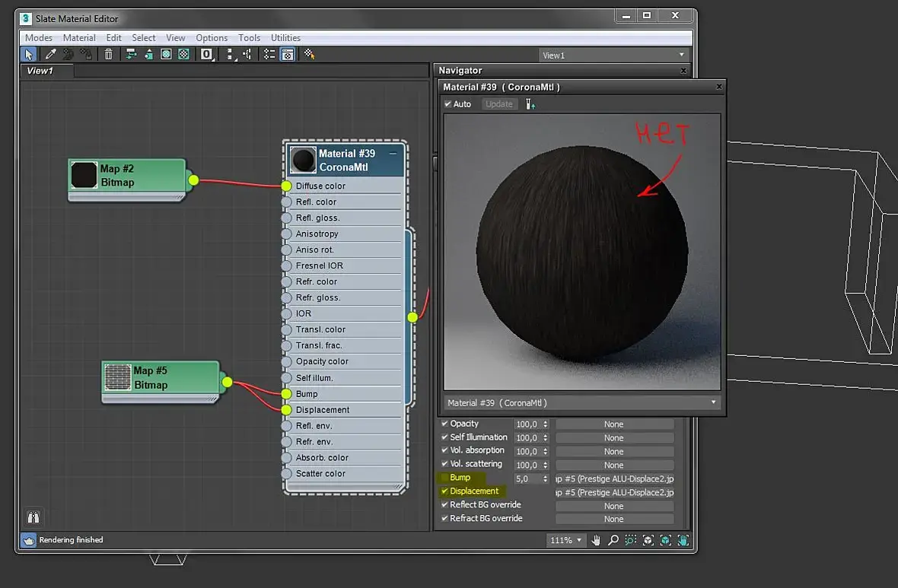Open the Utilities menu
Image resolution: width=898 pixels, height=588 pixels.
[285, 37]
